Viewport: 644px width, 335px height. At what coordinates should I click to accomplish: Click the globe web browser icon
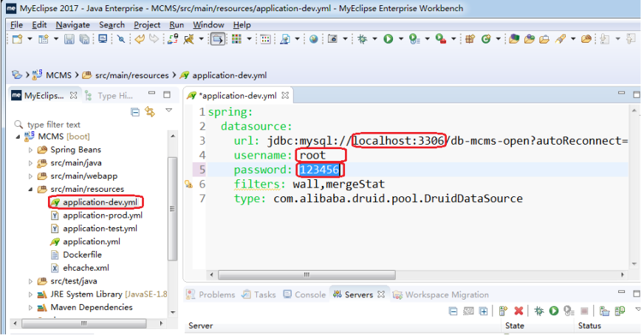314,39
